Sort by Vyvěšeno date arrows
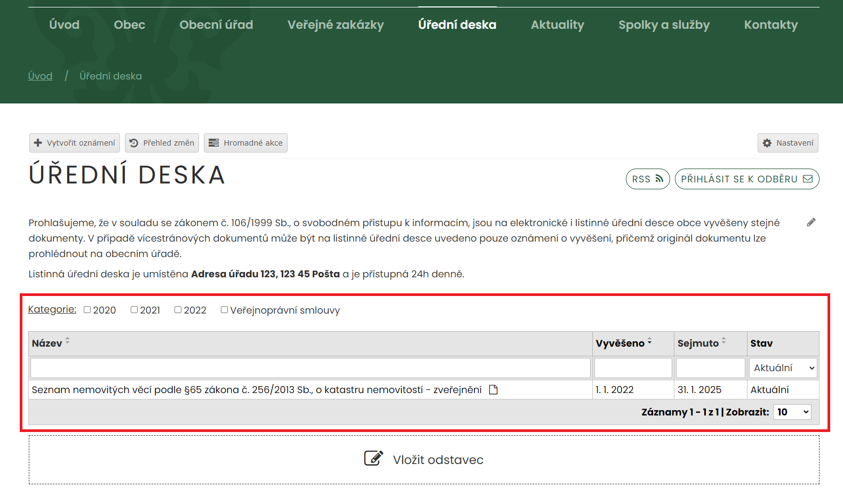Viewport: 843px width, 504px height. tap(649, 341)
